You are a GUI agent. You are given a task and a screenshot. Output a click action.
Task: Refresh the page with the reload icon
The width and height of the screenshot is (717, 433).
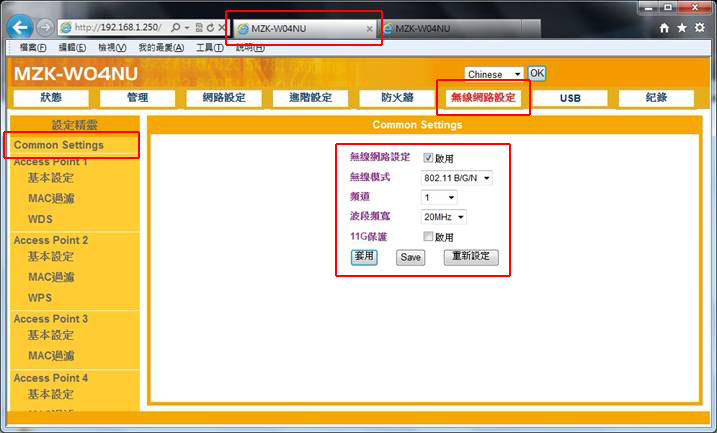[210, 27]
